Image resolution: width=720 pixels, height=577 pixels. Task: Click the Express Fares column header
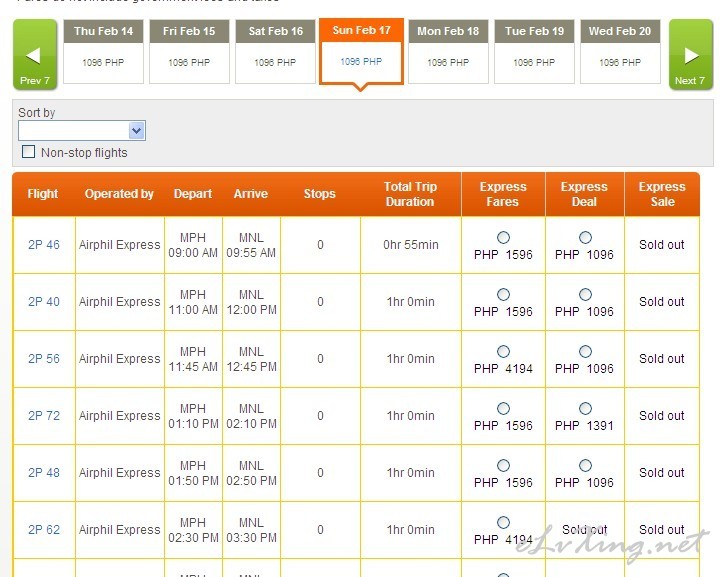click(503, 194)
